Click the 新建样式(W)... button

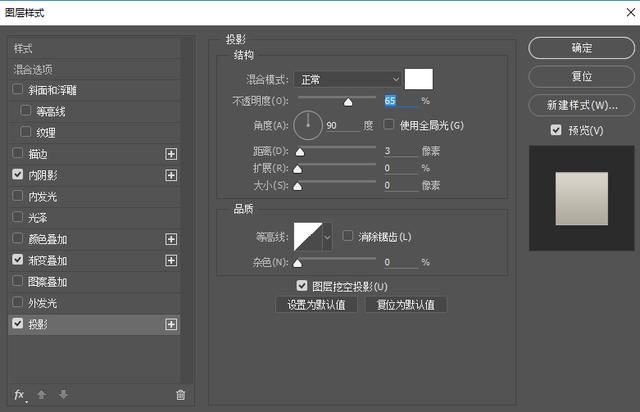(581, 105)
